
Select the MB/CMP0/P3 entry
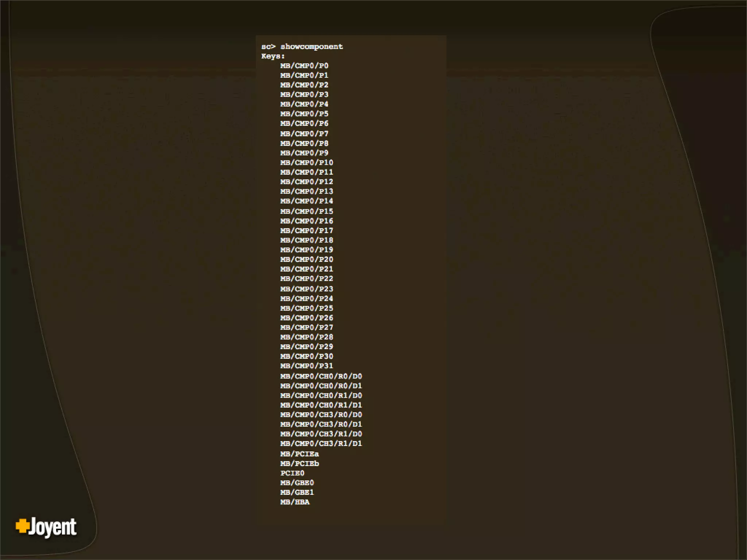(304, 94)
